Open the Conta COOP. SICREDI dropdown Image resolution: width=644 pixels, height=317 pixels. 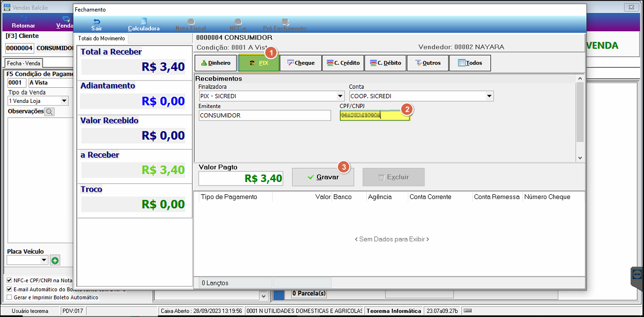tap(489, 96)
